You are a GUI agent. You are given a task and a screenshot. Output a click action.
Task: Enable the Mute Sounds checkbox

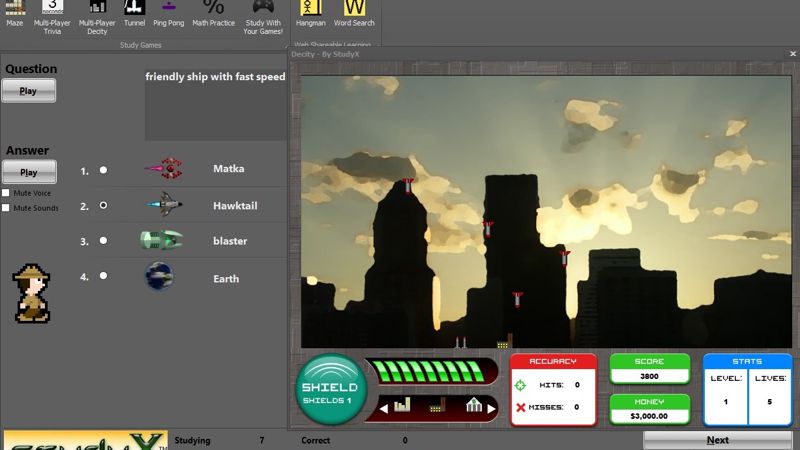tap(6, 208)
